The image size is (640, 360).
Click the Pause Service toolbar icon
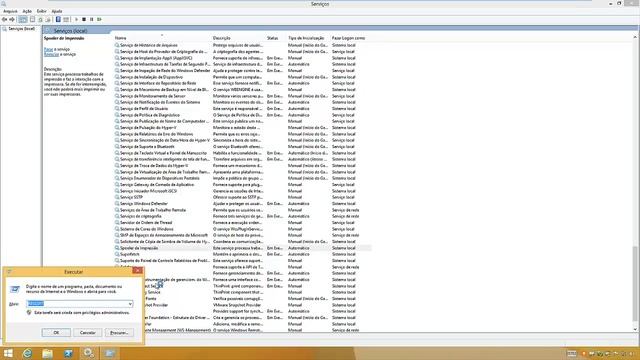[x=92, y=19]
